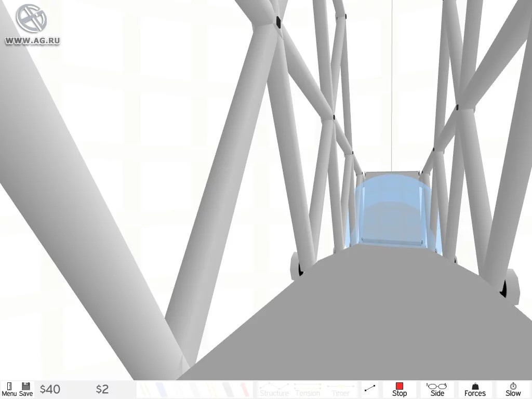Select the line segment tool icon

(x=370, y=388)
